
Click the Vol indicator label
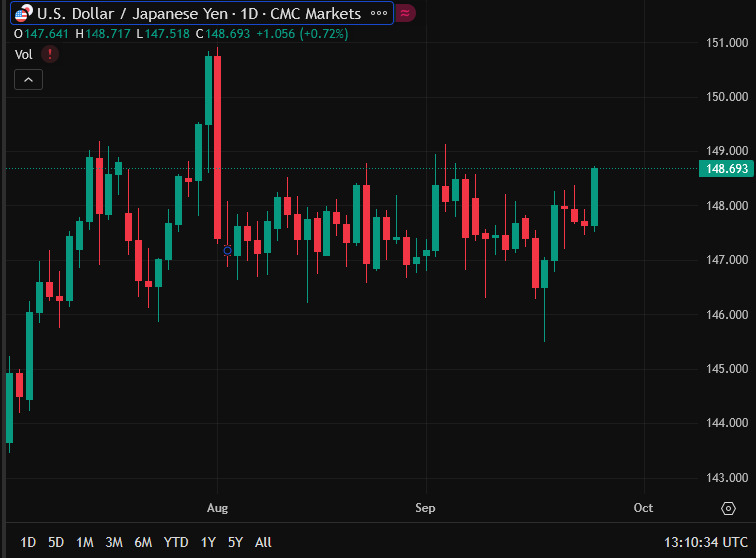tap(23, 55)
